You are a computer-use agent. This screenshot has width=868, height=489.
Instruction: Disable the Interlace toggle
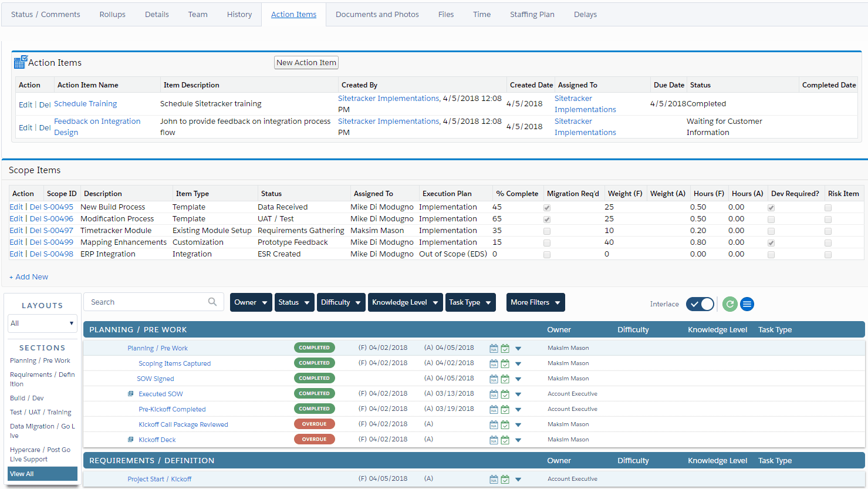coord(700,304)
